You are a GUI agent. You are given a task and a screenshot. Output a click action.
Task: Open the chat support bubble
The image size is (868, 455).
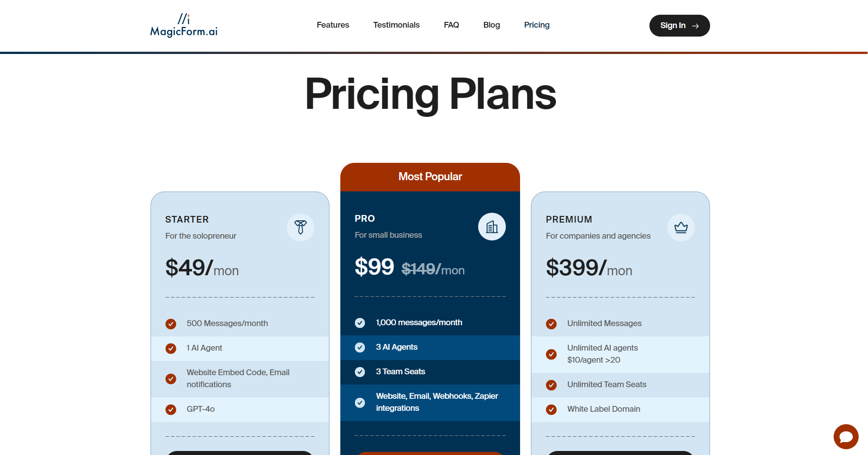click(x=846, y=436)
